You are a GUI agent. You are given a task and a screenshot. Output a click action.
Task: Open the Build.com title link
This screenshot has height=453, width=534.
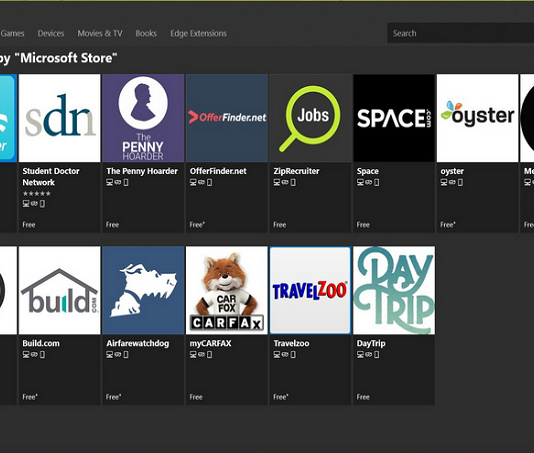point(41,343)
